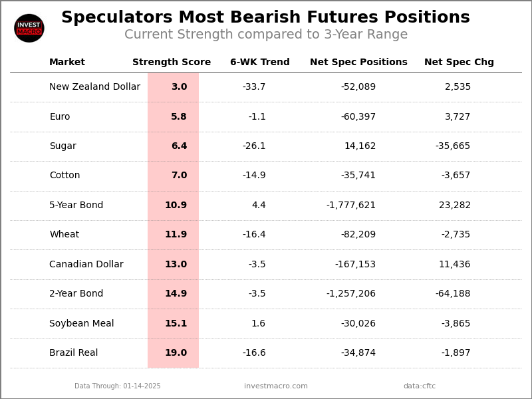Click the Invest Macro logo icon
Image resolution: width=532 pixels, height=399 pixels.
click(x=29, y=28)
